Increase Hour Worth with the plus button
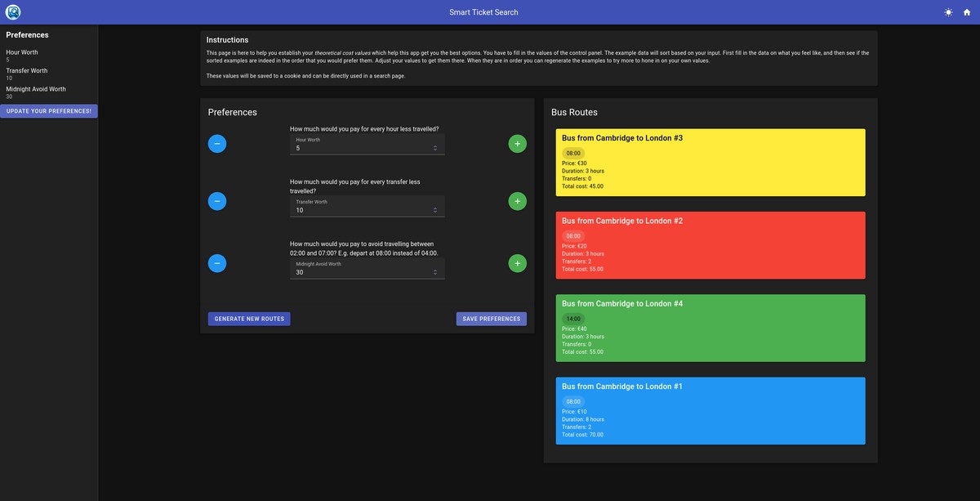 tap(517, 144)
